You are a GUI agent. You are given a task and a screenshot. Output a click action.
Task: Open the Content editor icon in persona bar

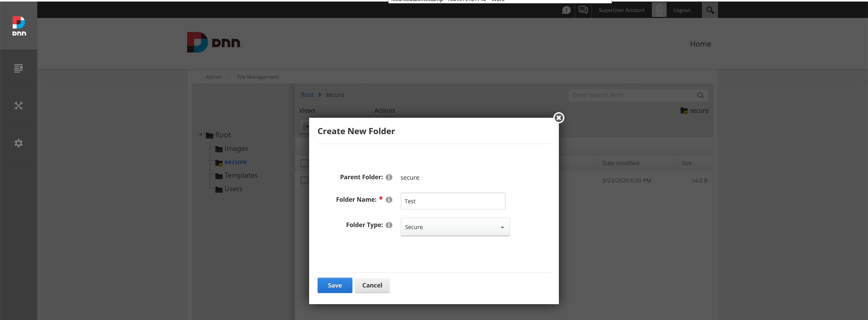point(18,68)
